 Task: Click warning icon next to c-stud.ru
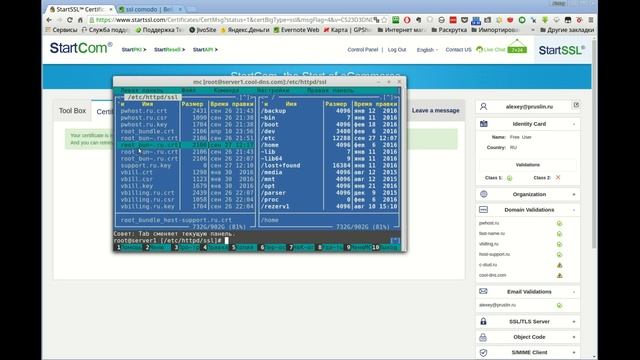[x=560, y=265]
